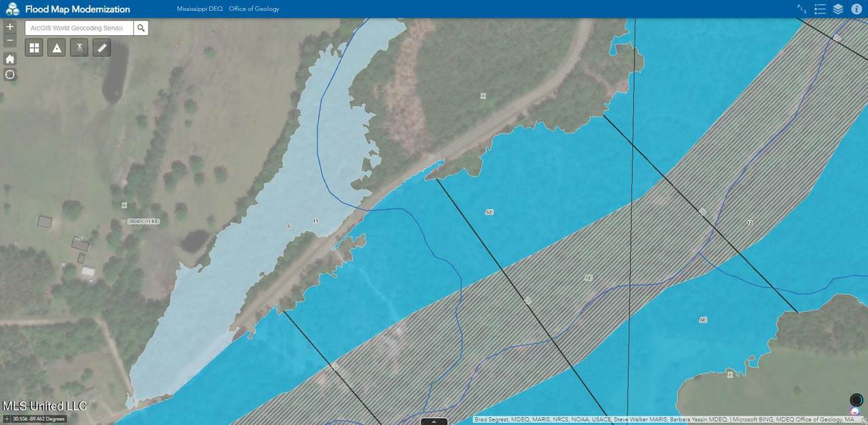
Task: Zoom in on the flood map
Action: point(9,27)
